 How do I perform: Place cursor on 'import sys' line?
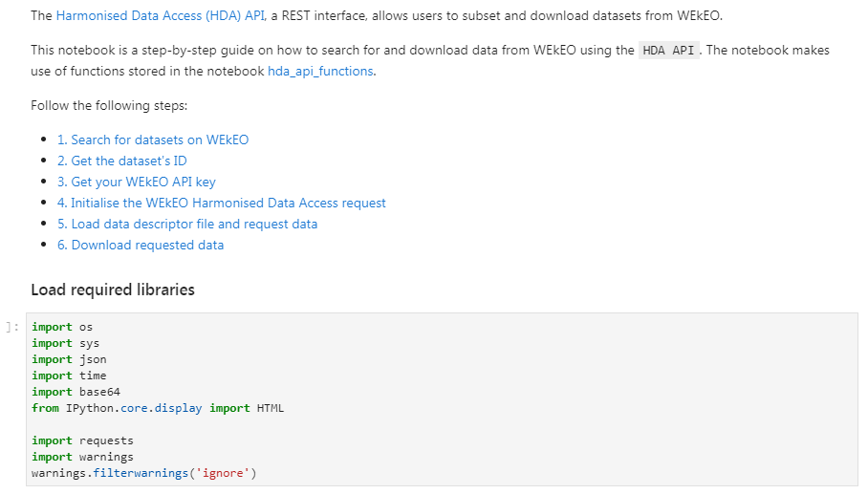[65, 344]
